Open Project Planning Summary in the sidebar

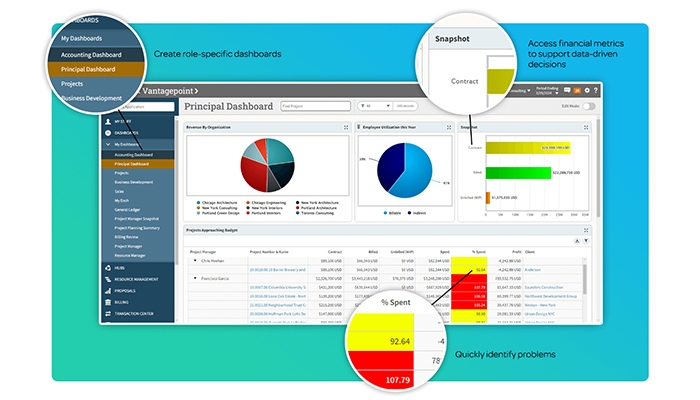(137, 228)
